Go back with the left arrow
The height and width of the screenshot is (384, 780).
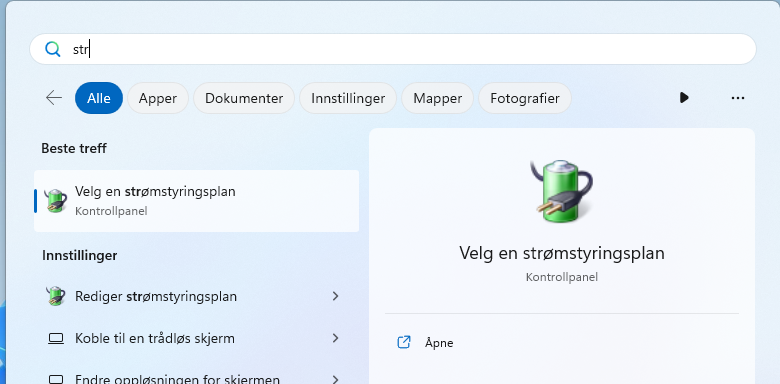54,98
